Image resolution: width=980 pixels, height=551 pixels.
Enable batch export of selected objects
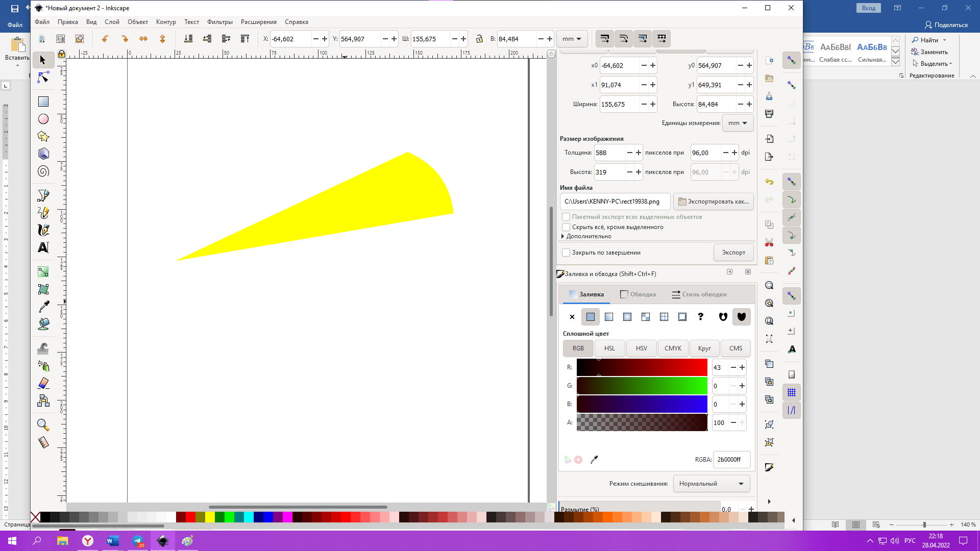click(566, 217)
